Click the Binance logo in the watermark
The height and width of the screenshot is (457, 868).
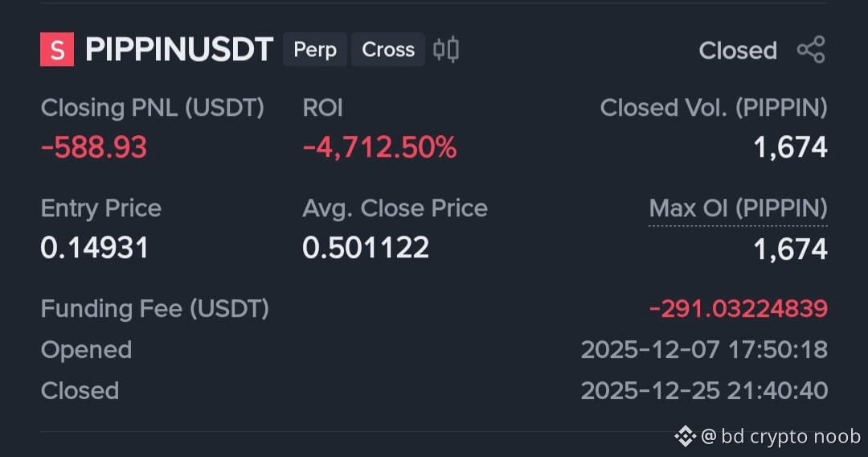686,437
